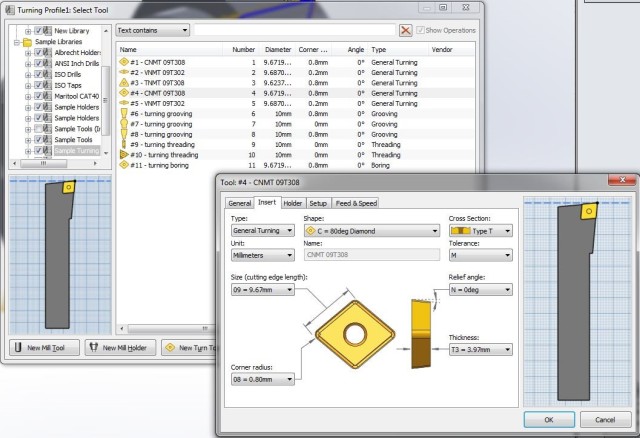This screenshot has width=640, height=438.
Task: Select tool #4 CNMT 09T308 insert icon
Action: point(124,93)
